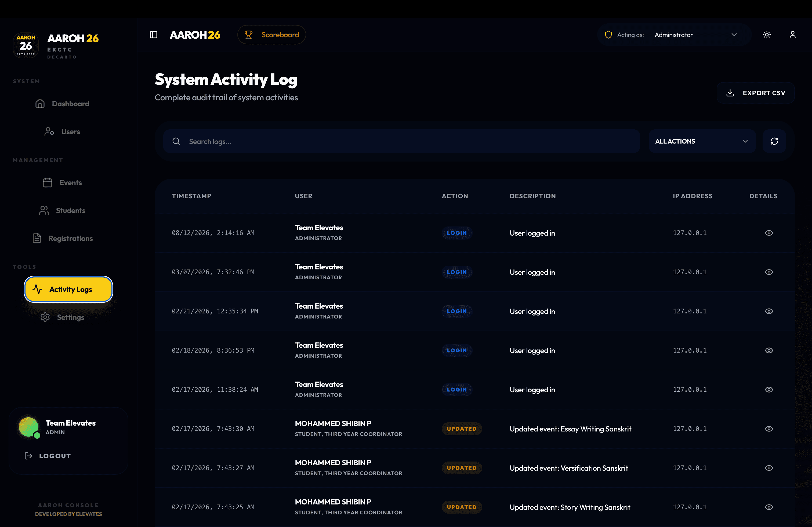Viewport: 812px width, 527px height.
Task: Click the Timestamp column header
Action: 191,196
